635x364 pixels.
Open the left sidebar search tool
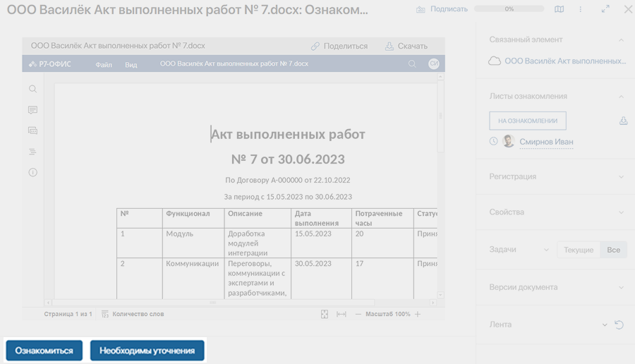pyautogui.click(x=32, y=89)
